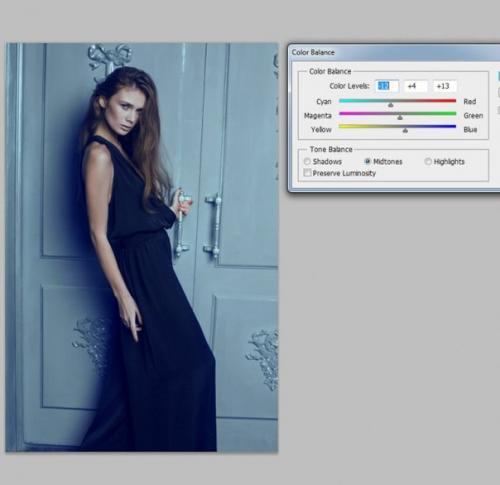Click the Color Levels label
The image size is (500, 485).
(x=349, y=86)
